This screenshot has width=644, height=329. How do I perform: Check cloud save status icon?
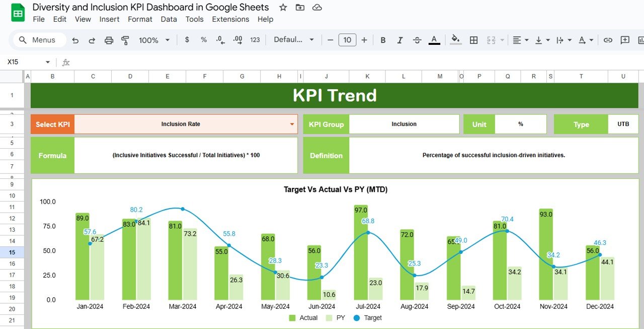(x=317, y=7)
